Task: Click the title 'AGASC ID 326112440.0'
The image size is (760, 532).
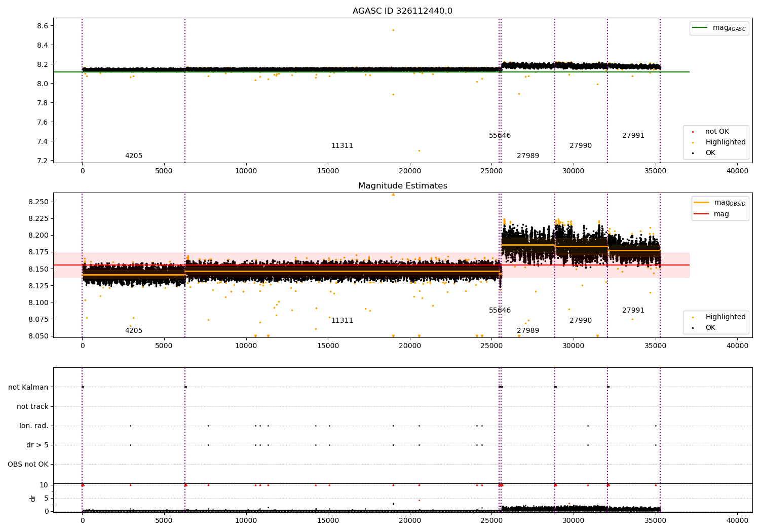Action: 402,11
